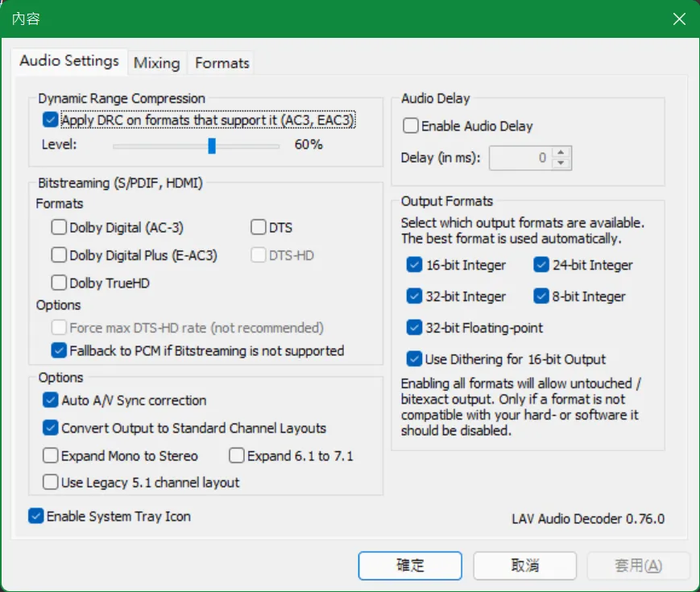The image size is (700, 592).
Task: Switch to the Mixing tab
Action: [x=157, y=63]
